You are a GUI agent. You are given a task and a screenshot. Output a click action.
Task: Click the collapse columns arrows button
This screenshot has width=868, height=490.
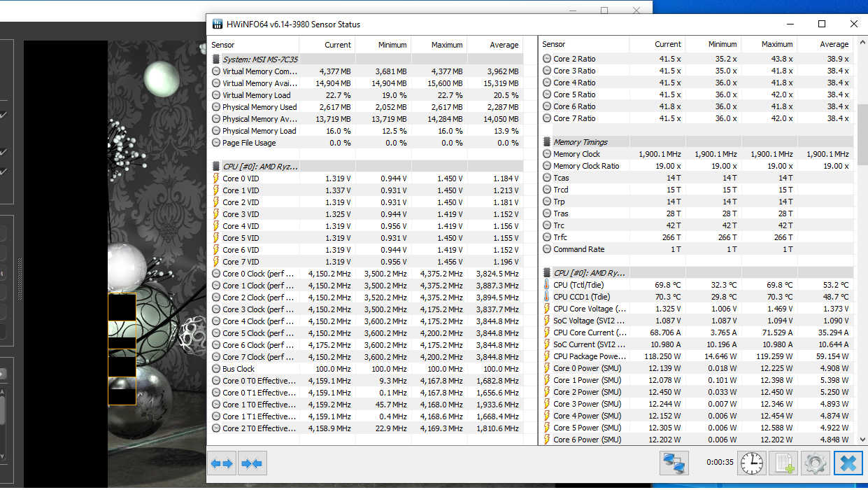point(252,463)
